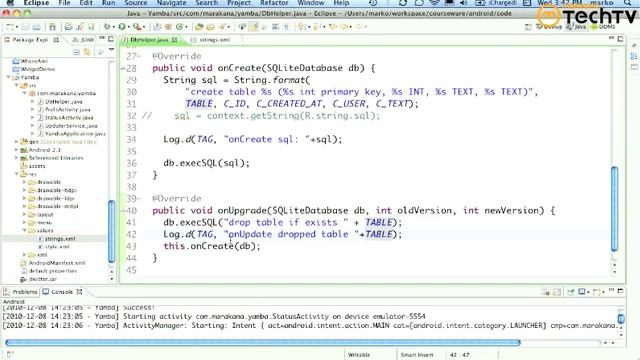Expand the gen folder node
Screen dimensions: 640x360
tap(16, 142)
